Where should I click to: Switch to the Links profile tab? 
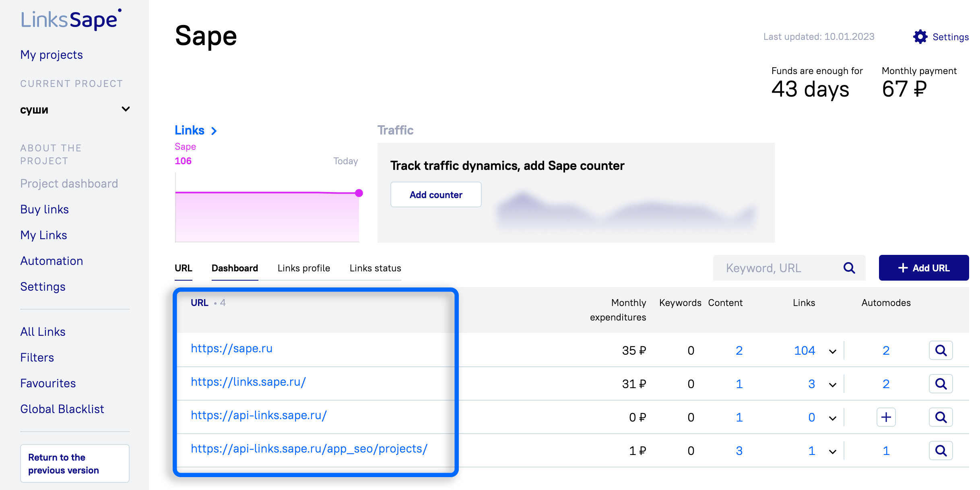[x=304, y=268]
